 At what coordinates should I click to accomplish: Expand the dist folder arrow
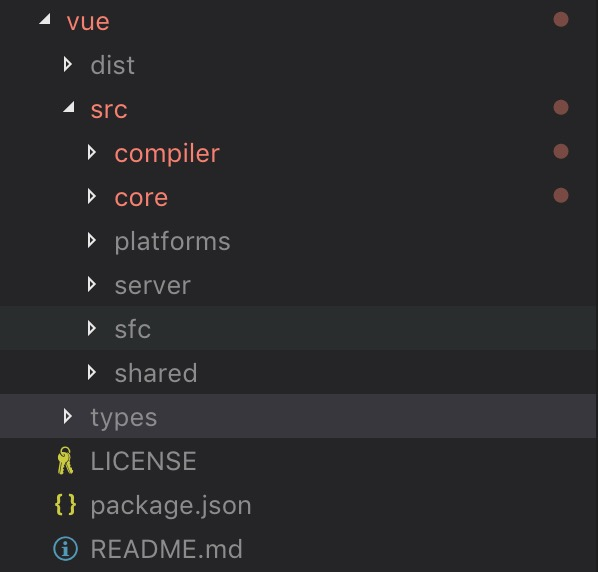pos(68,64)
